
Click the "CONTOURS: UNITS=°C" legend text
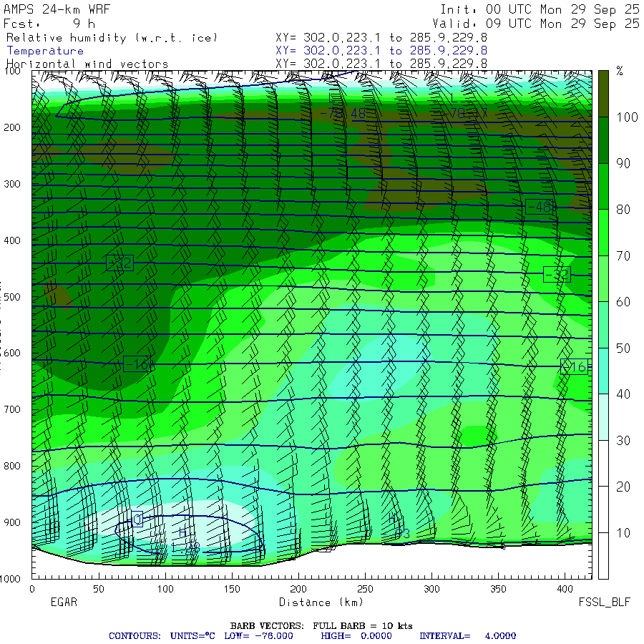coord(162,636)
